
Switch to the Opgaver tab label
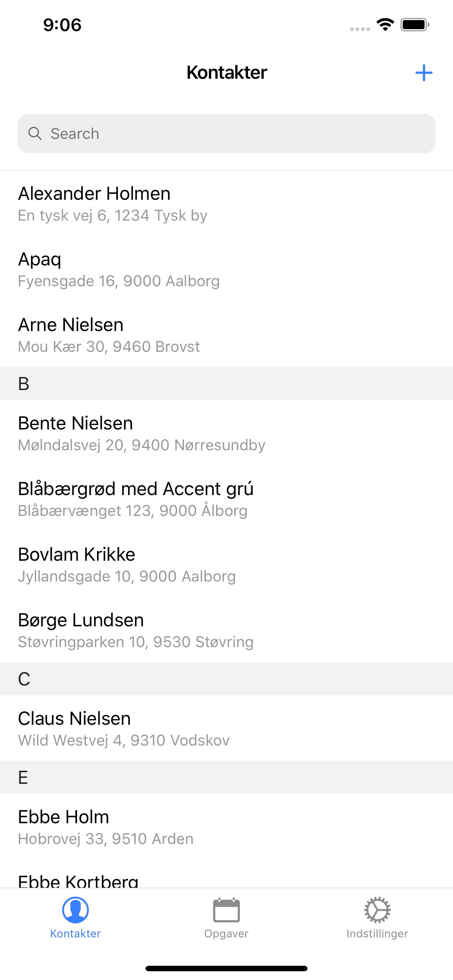pyautogui.click(x=226, y=934)
